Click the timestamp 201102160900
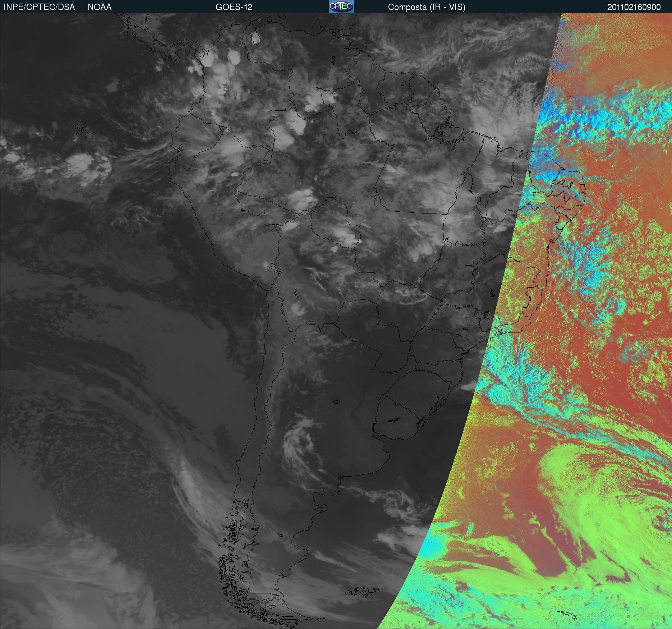This screenshot has width=672, height=629. (x=634, y=7)
